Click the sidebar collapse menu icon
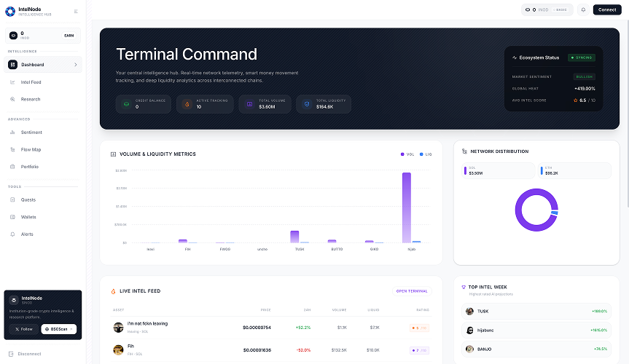This screenshot has width=629, height=364. pyautogui.click(x=76, y=12)
